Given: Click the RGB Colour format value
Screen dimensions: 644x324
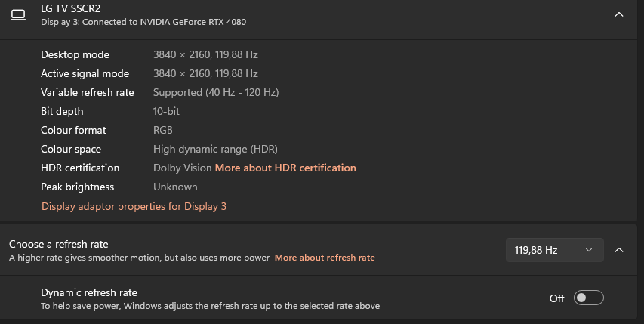Looking at the screenshot, I should [162, 130].
